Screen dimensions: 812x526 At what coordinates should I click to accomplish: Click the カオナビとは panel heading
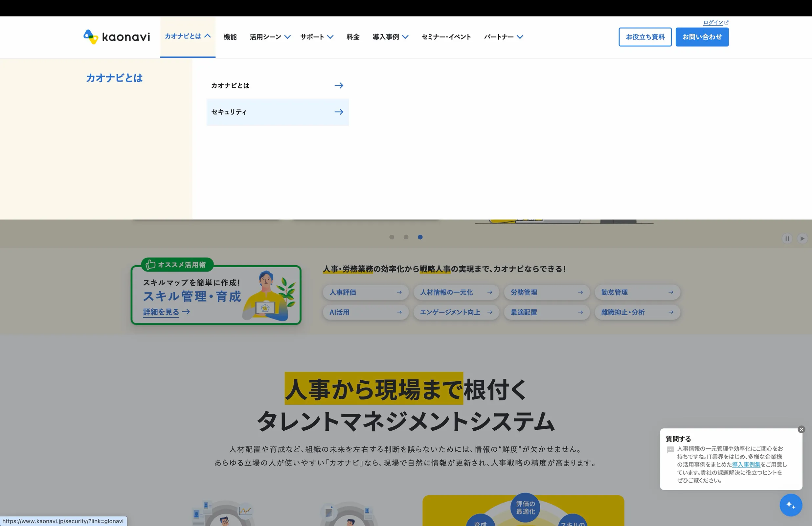114,78
